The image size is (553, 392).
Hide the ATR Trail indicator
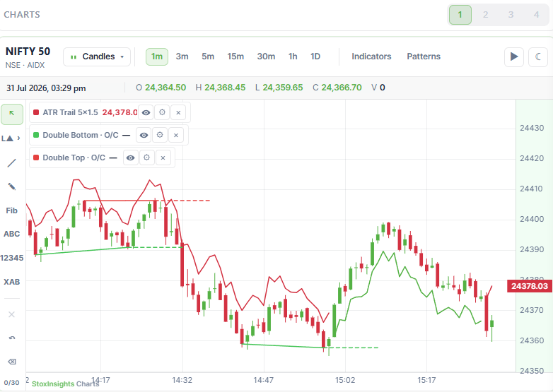(x=146, y=113)
